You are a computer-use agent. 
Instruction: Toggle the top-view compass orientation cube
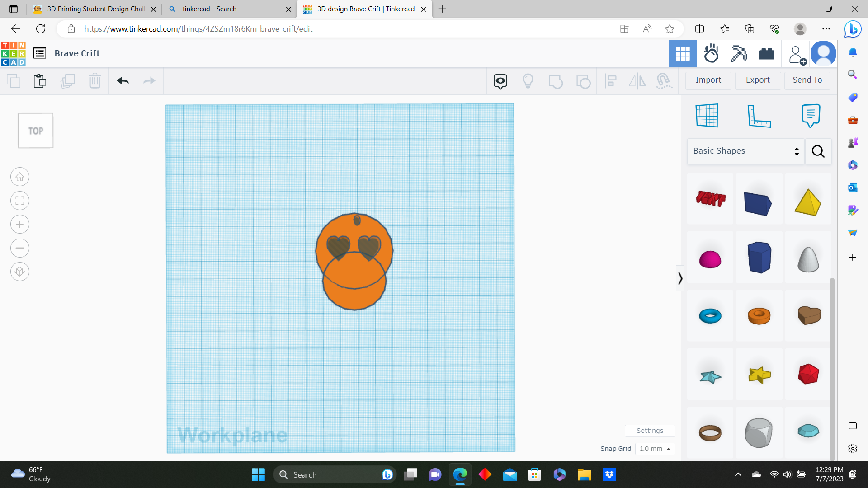point(35,130)
